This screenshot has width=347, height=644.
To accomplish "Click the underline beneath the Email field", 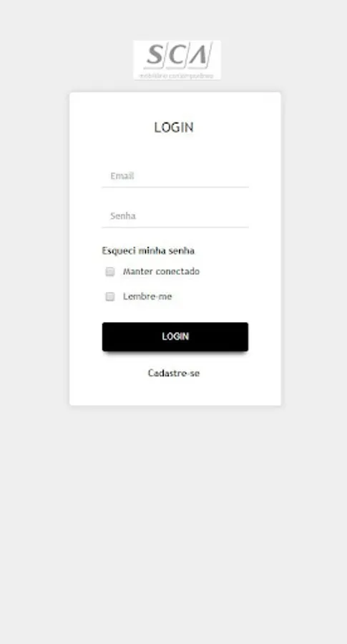I will [175, 187].
